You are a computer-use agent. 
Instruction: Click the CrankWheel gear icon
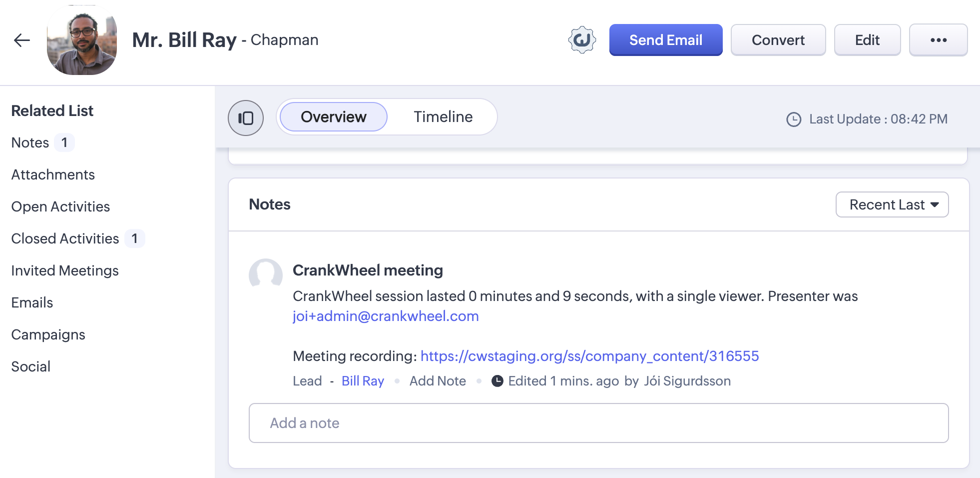[x=582, y=40]
